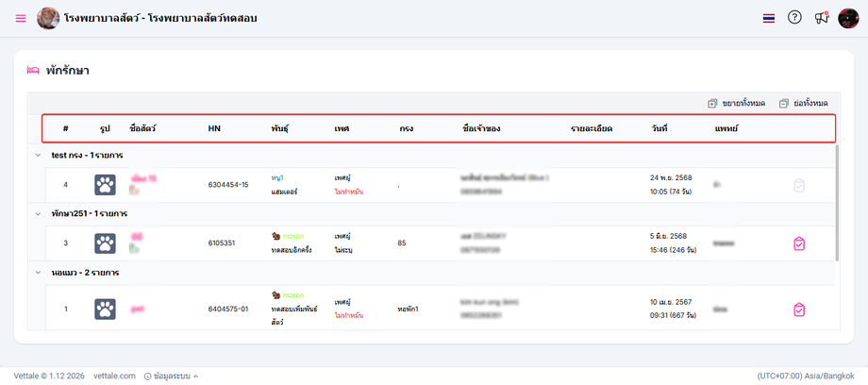868x385 pixels.
Task: Click the Thai flag language icon
Action: 769,18
